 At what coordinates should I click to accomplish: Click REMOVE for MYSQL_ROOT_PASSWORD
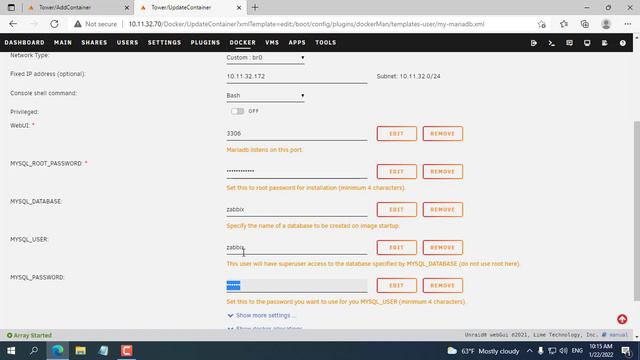coord(443,171)
